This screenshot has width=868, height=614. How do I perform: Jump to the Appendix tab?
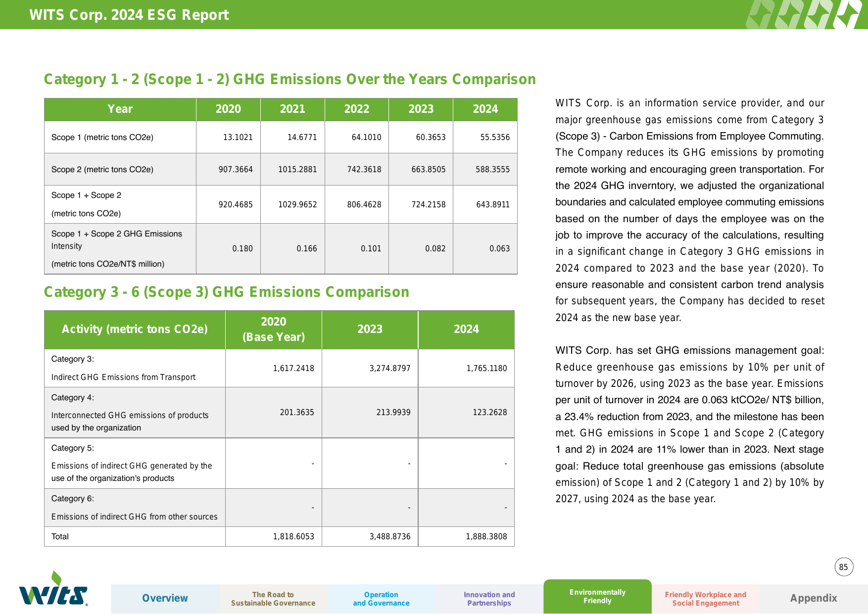coord(814,599)
